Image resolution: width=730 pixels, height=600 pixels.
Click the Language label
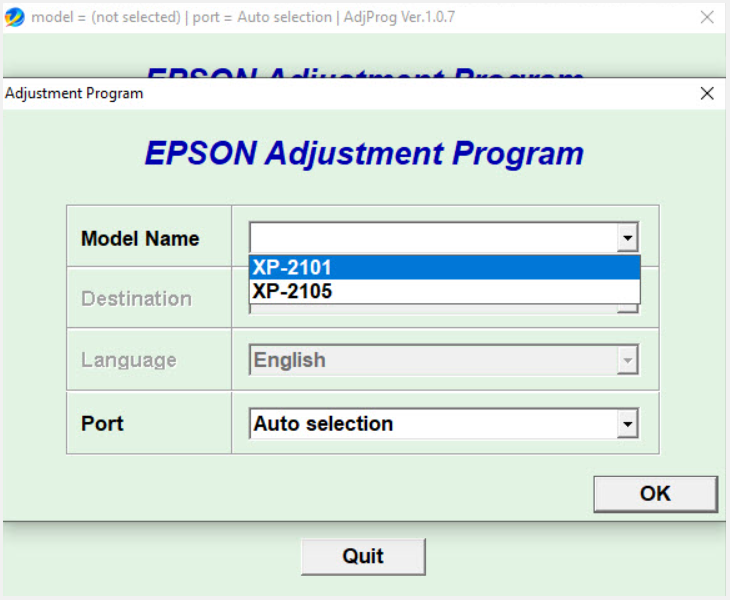coord(129,360)
